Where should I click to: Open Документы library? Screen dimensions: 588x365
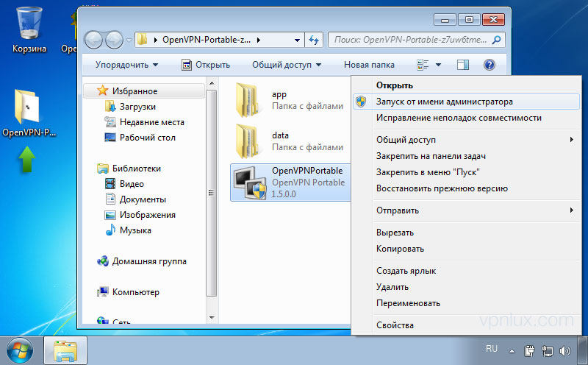pyautogui.click(x=136, y=199)
